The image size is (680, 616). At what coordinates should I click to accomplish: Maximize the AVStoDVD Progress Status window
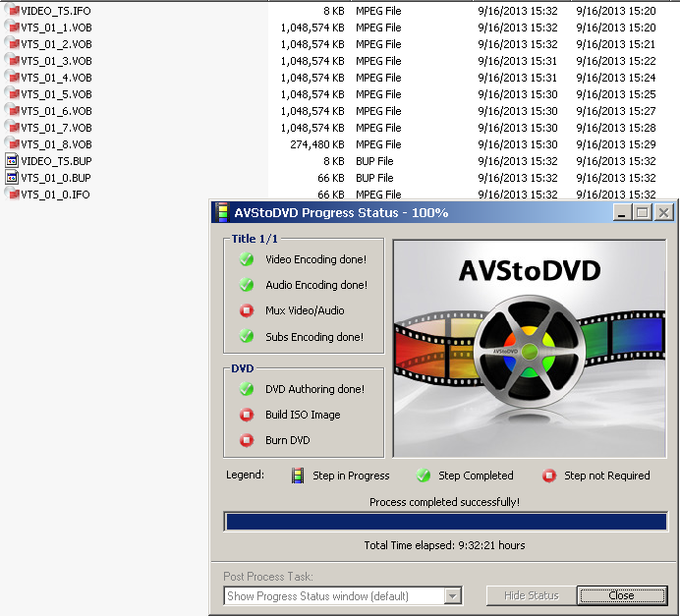pyautogui.click(x=643, y=212)
